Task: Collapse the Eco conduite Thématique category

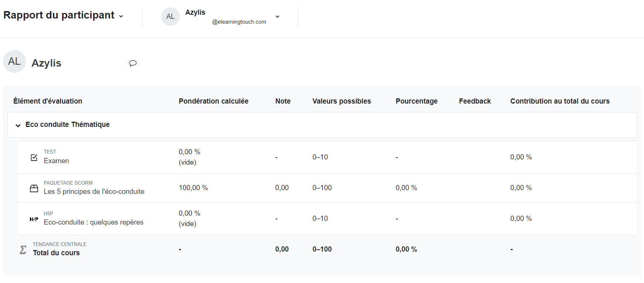Action: 18,125
